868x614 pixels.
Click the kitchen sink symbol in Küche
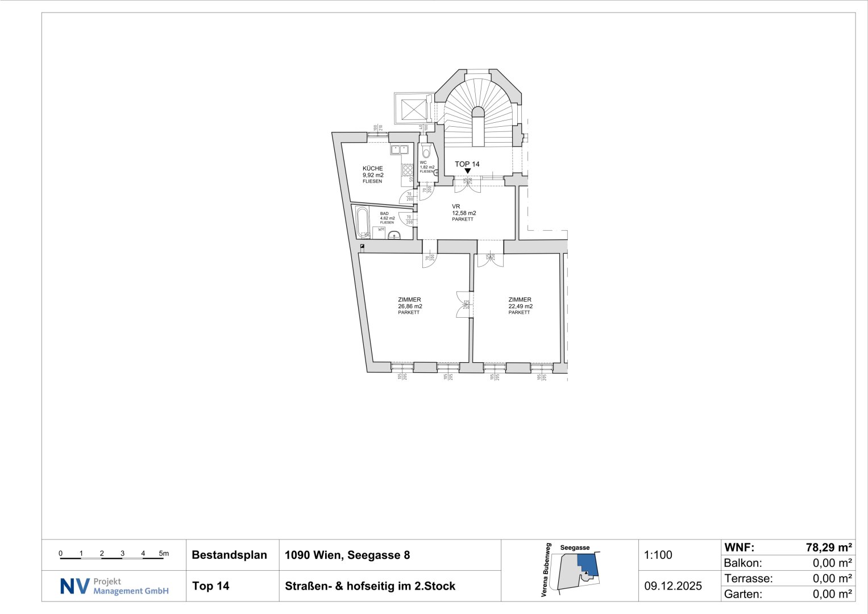[400, 150]
